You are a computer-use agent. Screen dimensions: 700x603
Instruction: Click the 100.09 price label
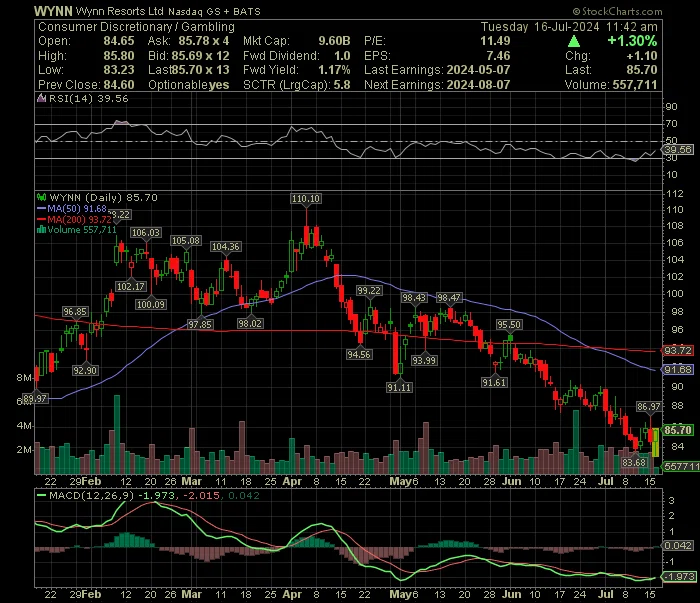tap(151, 304)
